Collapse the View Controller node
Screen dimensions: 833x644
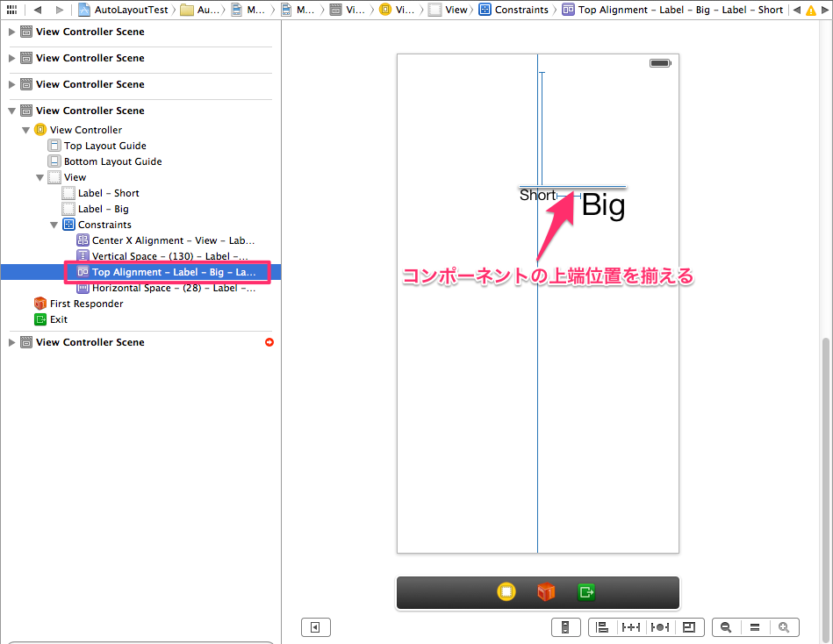coord(25,130)
